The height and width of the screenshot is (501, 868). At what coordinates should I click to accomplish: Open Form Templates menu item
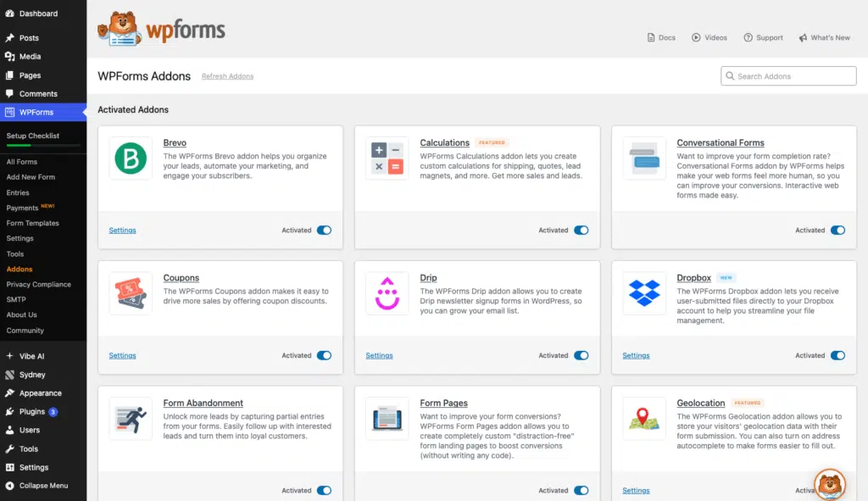(33, 223)
